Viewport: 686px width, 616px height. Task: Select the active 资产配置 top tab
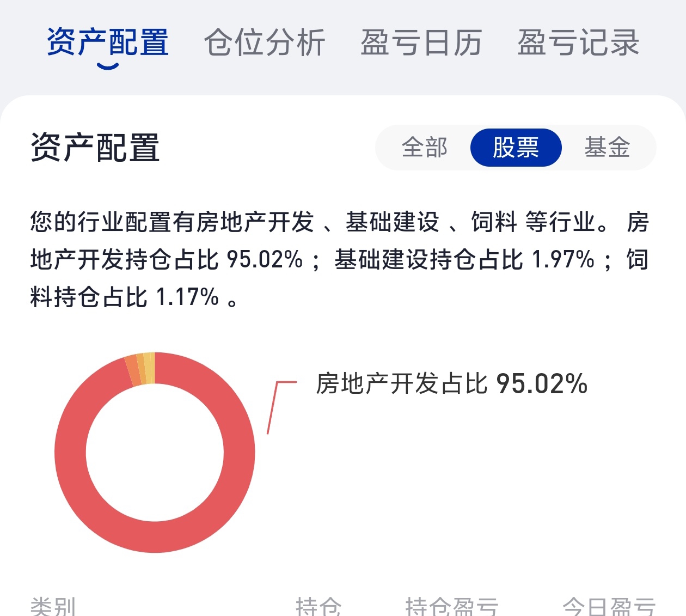[x=108, y=42]
